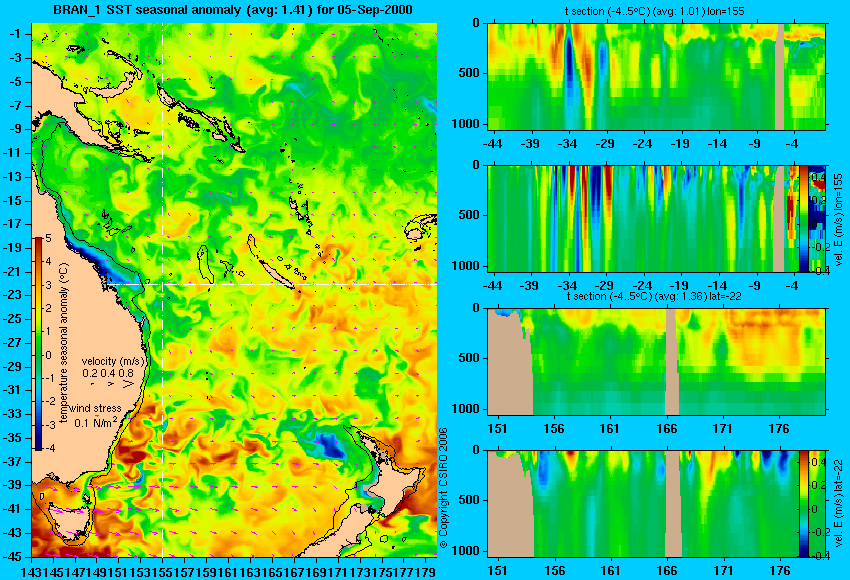Viewport: 850px width, 580px height.
Task: Click the elongated New Caledonia island on the map
Action: 276,275
